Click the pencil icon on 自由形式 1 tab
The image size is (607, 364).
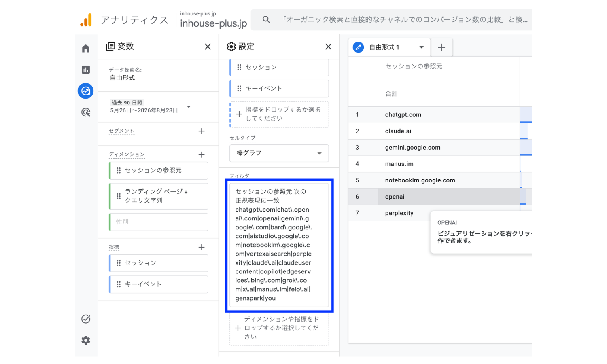click(x=358, y=47)
